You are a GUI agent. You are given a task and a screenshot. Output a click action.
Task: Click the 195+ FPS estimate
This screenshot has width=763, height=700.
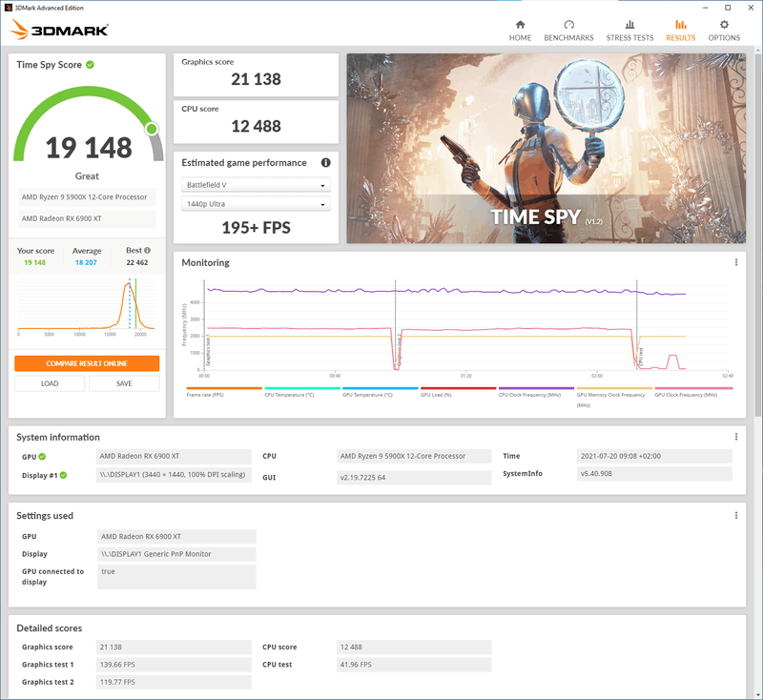256,228
